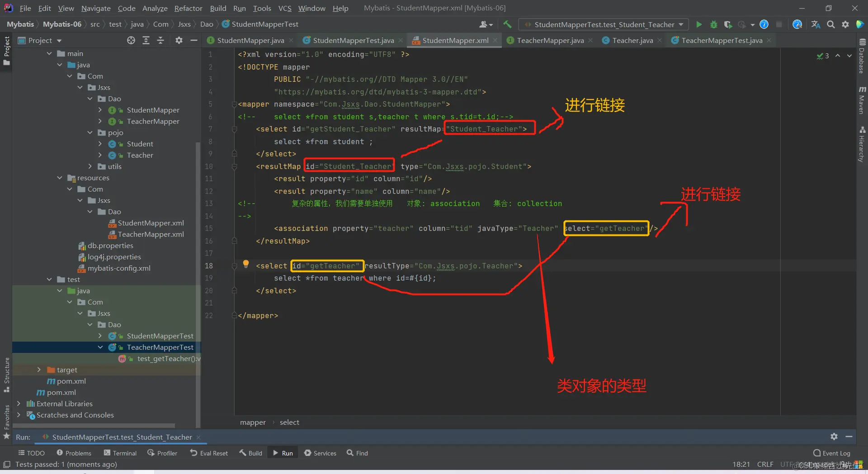Open the Profiler tool window

(162, 453)
